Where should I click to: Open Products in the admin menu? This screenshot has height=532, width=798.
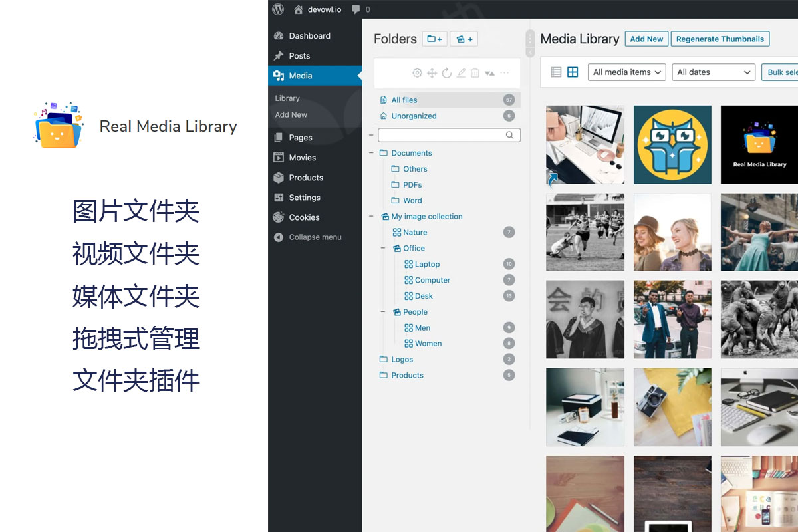click(306, 178)
